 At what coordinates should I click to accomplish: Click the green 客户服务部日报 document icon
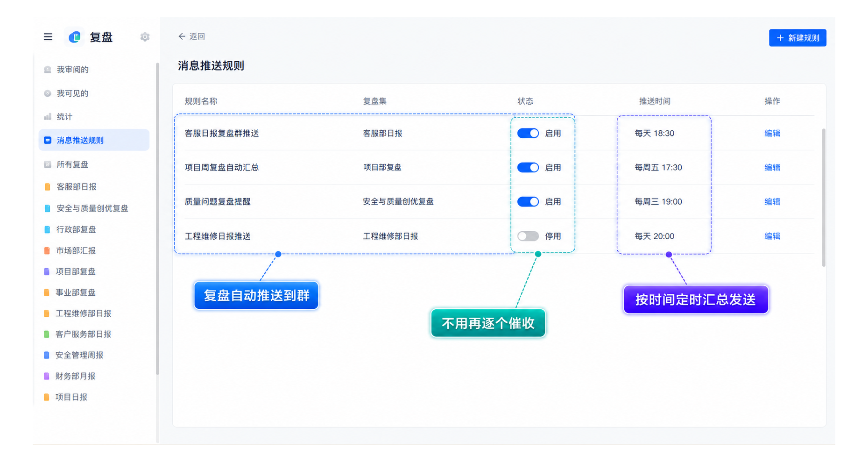pos(47,334)
